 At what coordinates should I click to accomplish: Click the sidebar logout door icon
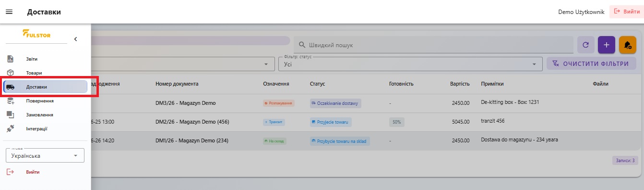(x=10, y=172)
